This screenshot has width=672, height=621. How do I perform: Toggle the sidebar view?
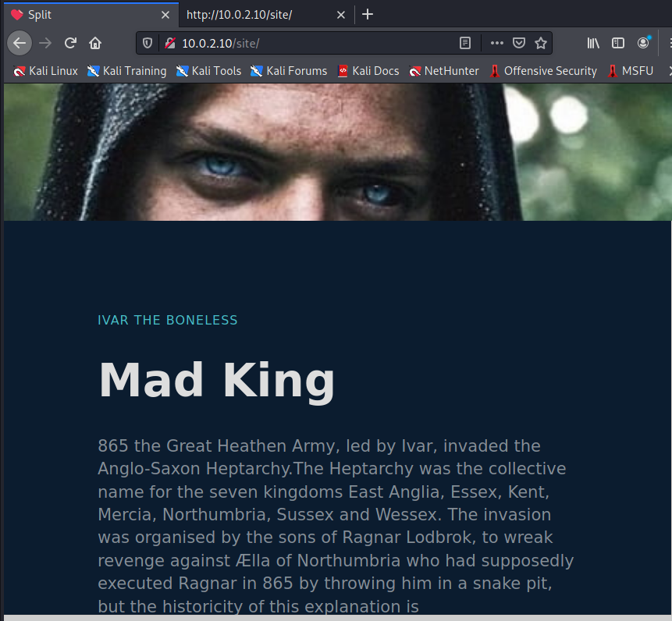[x=618, y=43]
